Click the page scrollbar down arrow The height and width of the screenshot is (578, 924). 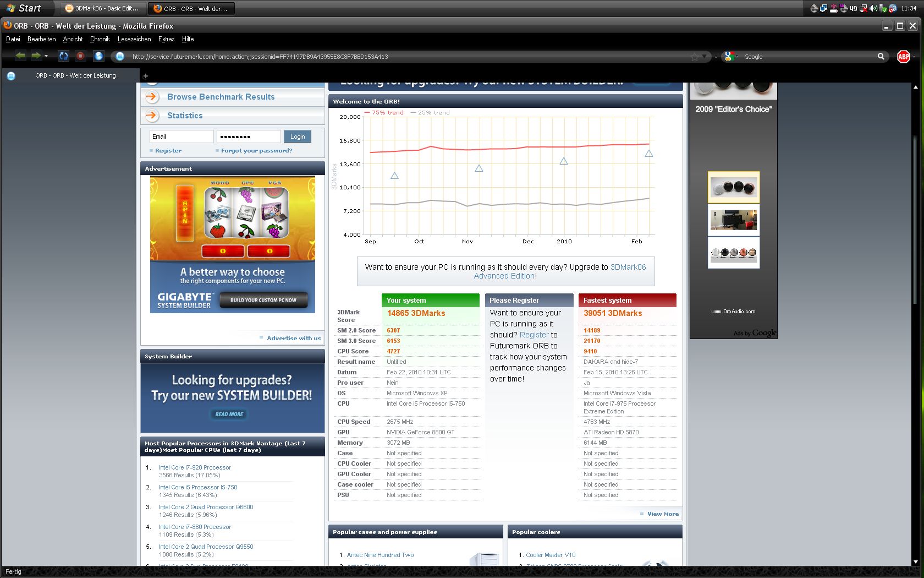[915, 562]
